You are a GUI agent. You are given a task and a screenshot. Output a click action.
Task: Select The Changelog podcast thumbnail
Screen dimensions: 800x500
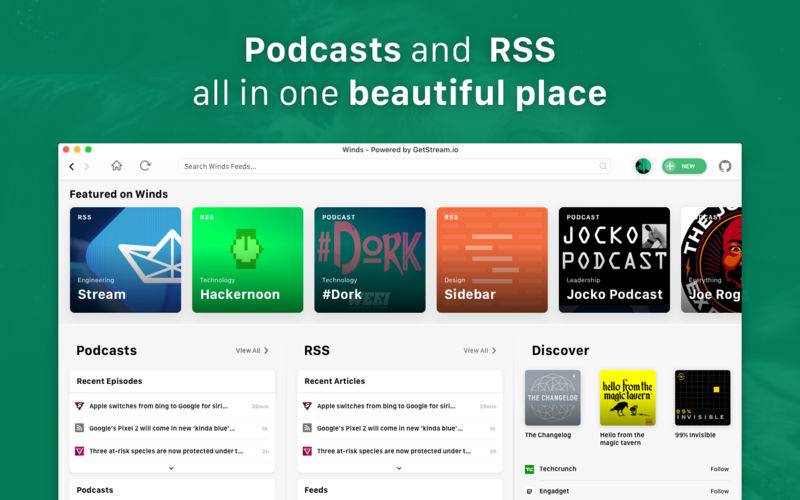tap(552, 398)
